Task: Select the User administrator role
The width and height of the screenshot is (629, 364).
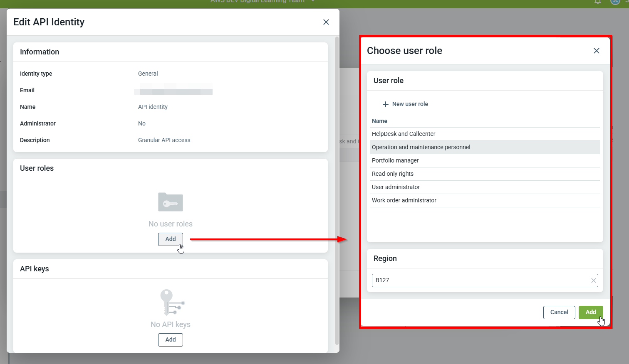Action: pyautogui.click(x=396, y=187)
